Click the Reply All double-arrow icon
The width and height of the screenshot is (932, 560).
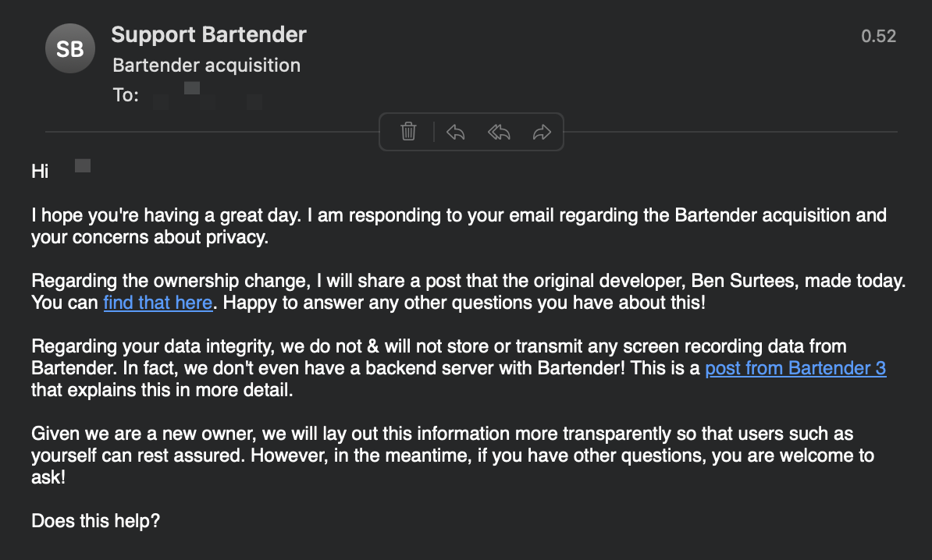pos(499,132)
